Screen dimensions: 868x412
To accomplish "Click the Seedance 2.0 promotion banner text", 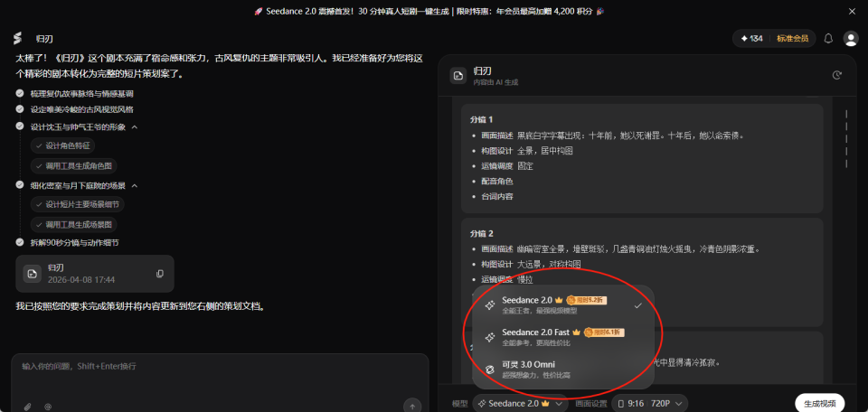I will [429, 11].
